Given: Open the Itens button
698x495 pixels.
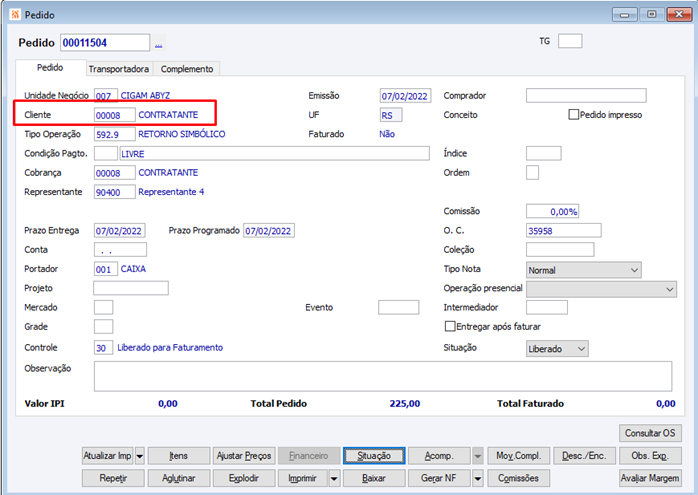Looking at the screenshot, I should tap(179, 456).
